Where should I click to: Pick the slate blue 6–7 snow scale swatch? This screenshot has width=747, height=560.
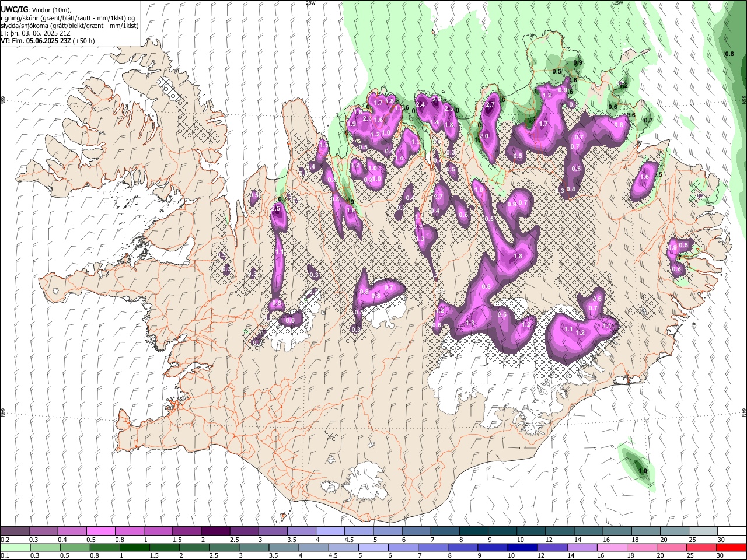pos(416,531)
